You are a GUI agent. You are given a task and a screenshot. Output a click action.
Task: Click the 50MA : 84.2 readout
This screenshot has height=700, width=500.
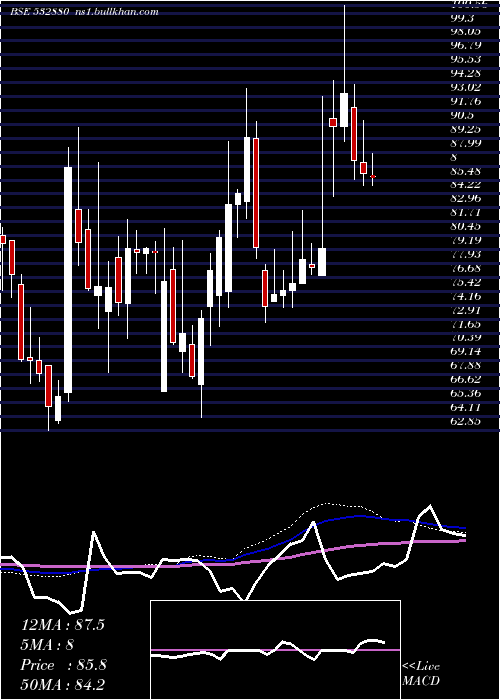coord(62,685)
